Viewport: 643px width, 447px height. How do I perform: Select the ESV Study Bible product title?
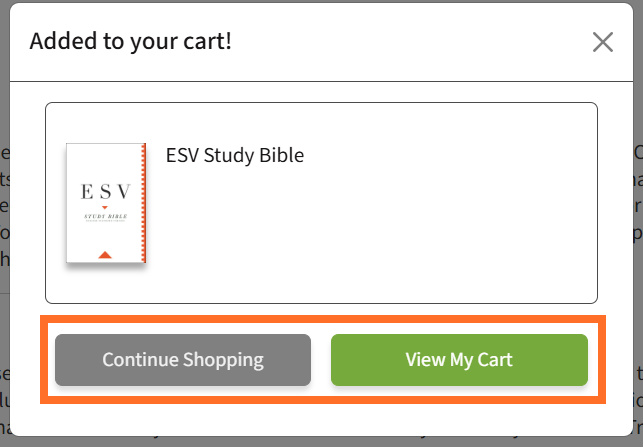tap(234, 155)
